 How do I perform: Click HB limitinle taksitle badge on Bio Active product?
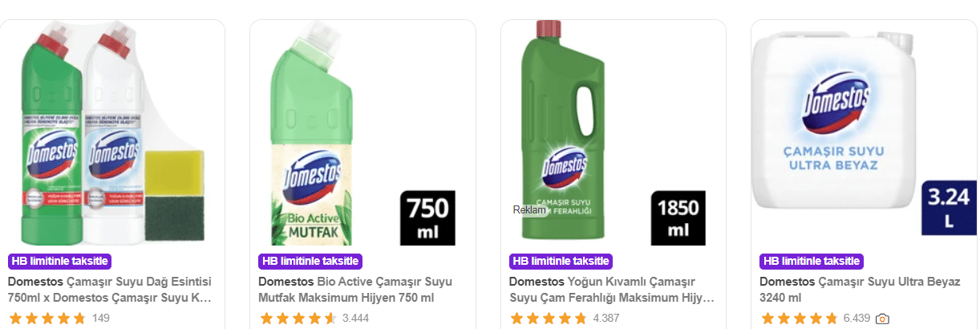pos(310,261)
